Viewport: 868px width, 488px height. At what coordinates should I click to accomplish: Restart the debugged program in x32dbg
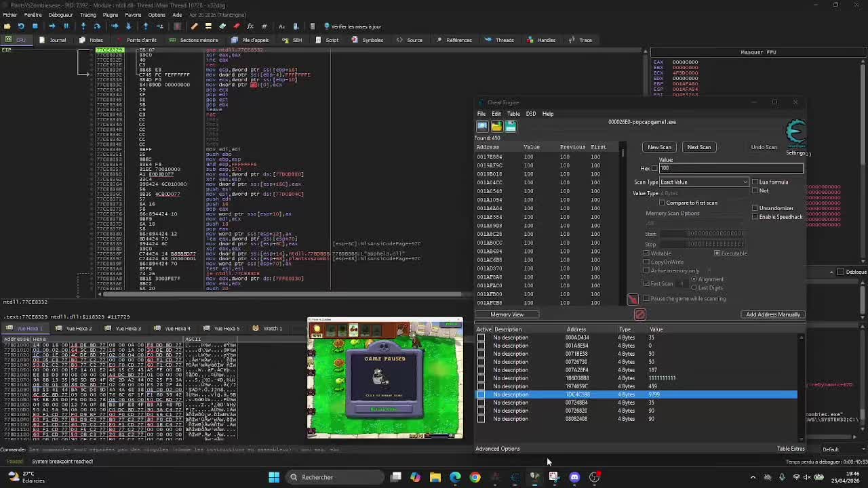[x=21, y=26]
